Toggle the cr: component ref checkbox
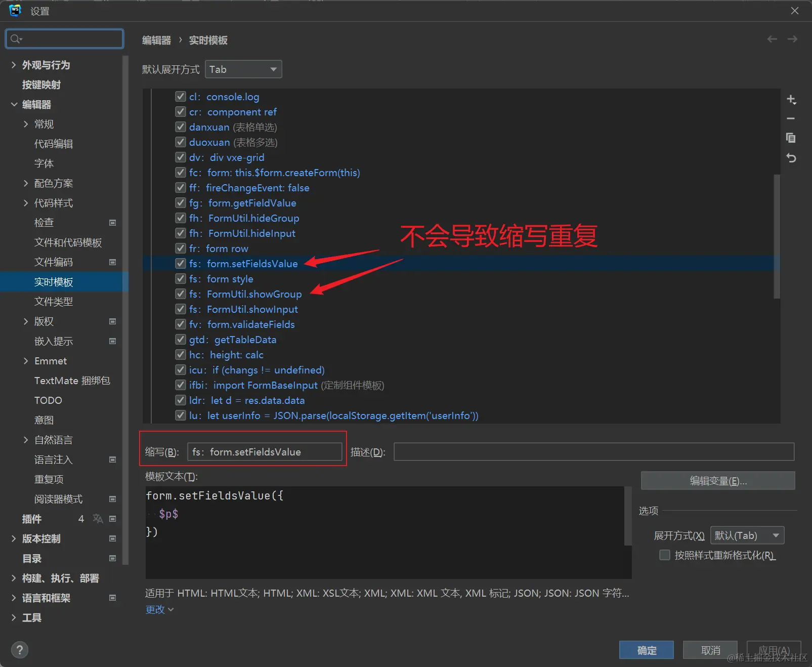This screenshot has height=667, width=812. [x=180, y=111]
